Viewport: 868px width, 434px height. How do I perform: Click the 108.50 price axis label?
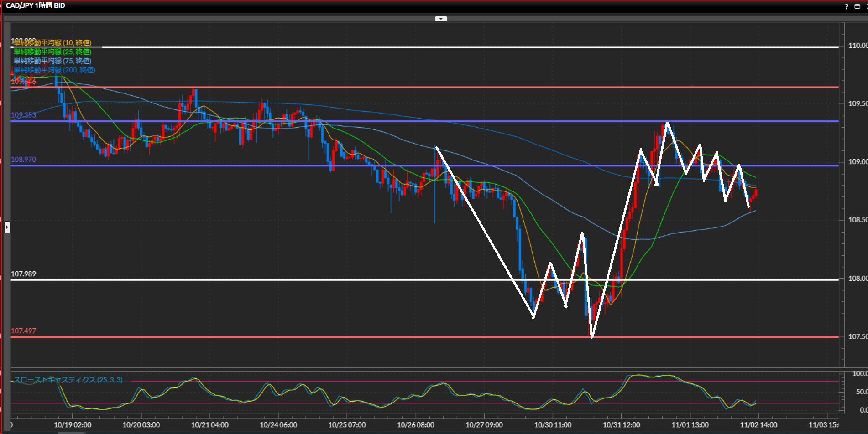857,220
